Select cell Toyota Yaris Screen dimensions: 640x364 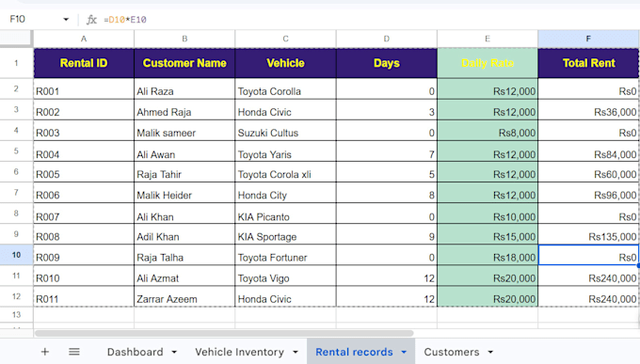tap(285, 151)
